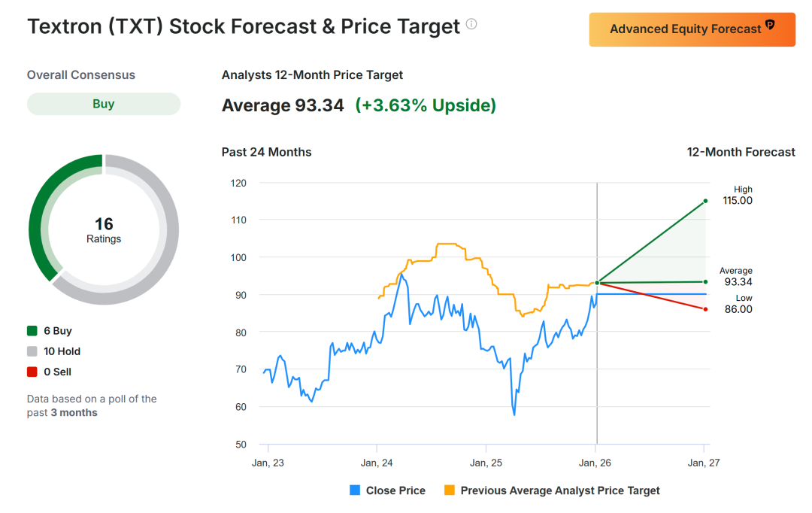Click the Buy consensus badge

tap(104, 104)
